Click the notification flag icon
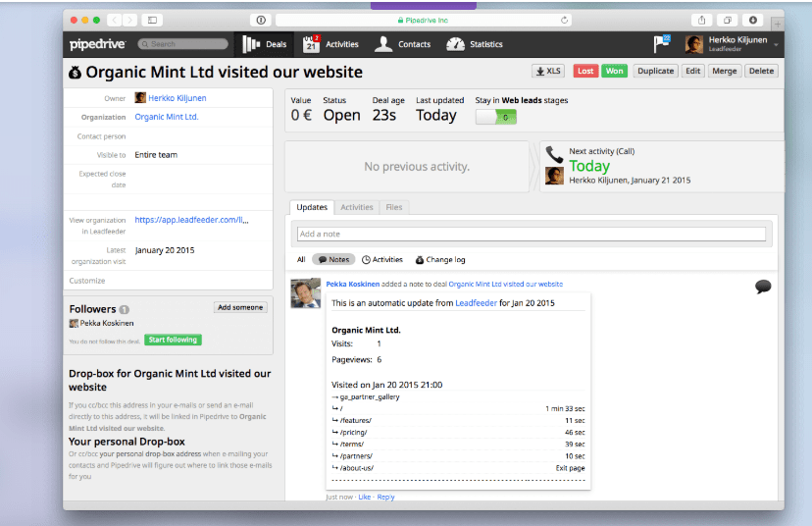Viewport: 812px width, 526px height. (x=661, y=44)
